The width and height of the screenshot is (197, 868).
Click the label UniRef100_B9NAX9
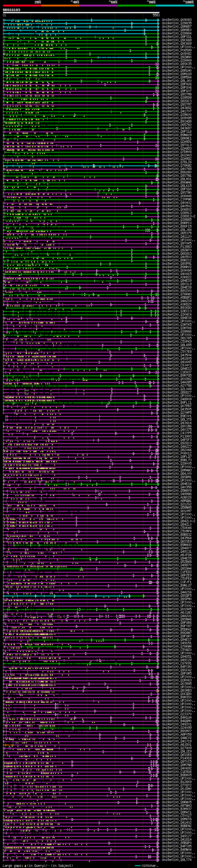tap(177, 135)
